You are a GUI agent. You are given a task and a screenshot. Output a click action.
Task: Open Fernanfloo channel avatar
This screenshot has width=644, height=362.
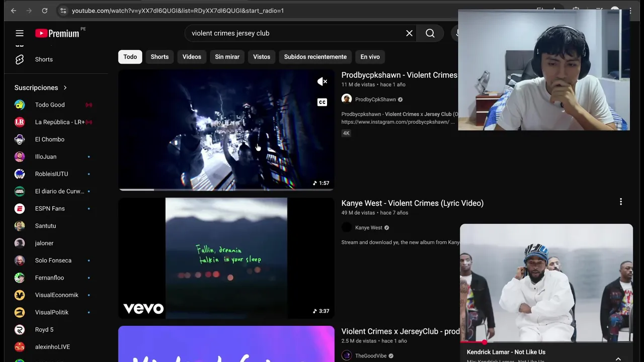click(20, 278)
